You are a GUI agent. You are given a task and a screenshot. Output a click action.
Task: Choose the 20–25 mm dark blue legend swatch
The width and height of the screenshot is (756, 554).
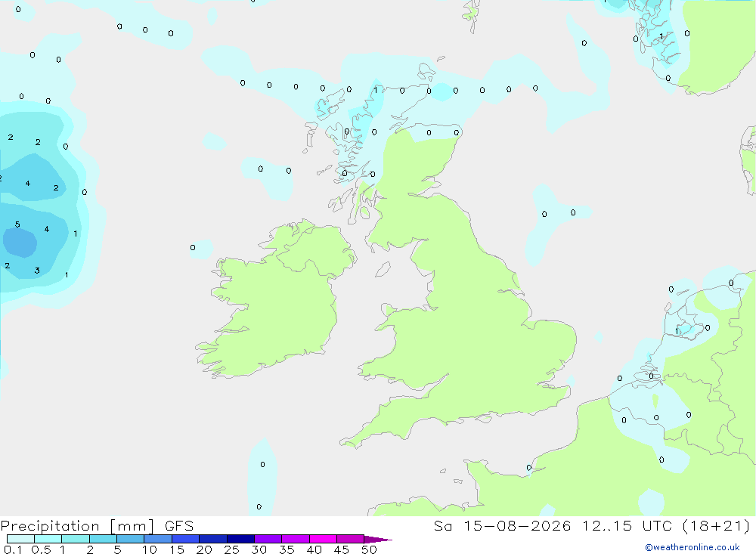pyautogui.click(x=212, y=539)
